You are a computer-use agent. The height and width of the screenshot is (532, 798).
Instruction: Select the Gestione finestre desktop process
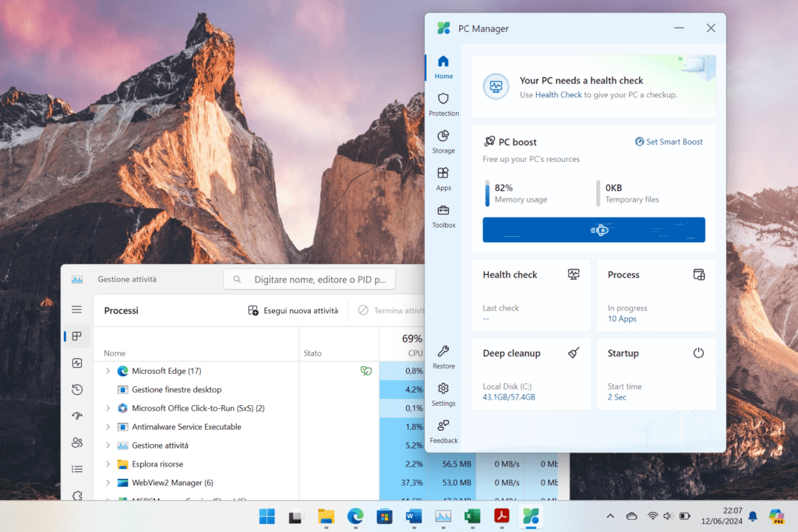click(x=176, y=389)
